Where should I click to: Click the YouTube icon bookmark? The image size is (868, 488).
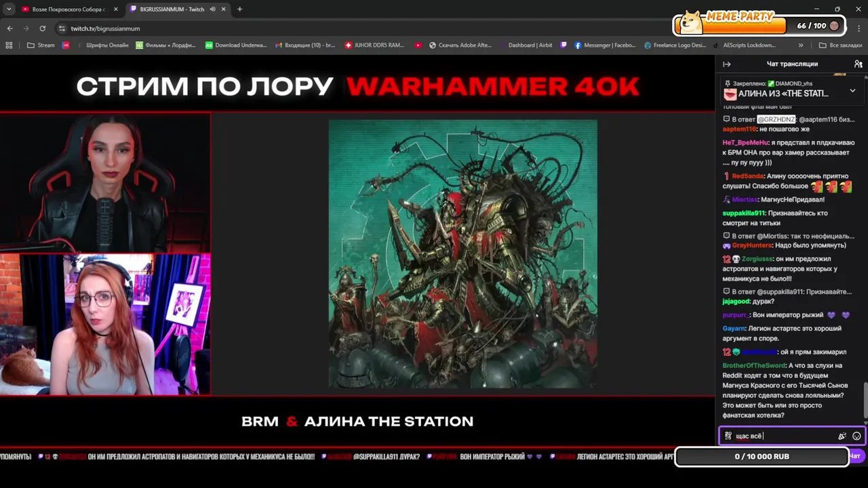coord(418,45)
